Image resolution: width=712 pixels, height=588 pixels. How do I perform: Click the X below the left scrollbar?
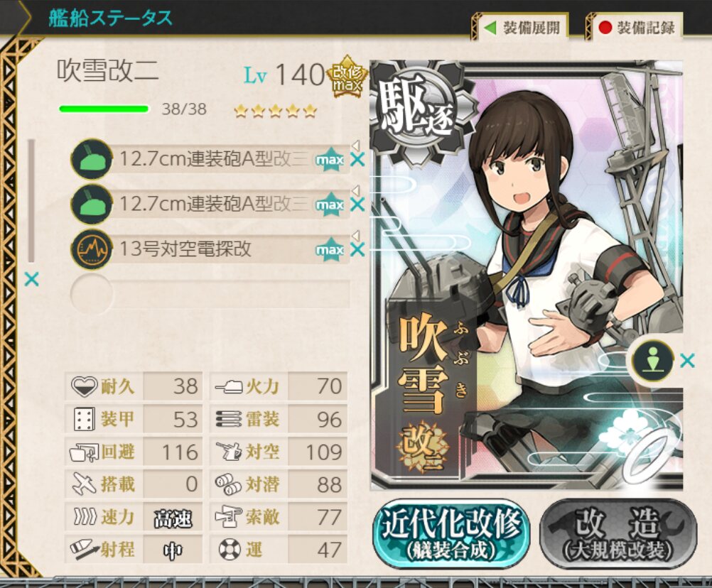32,279
